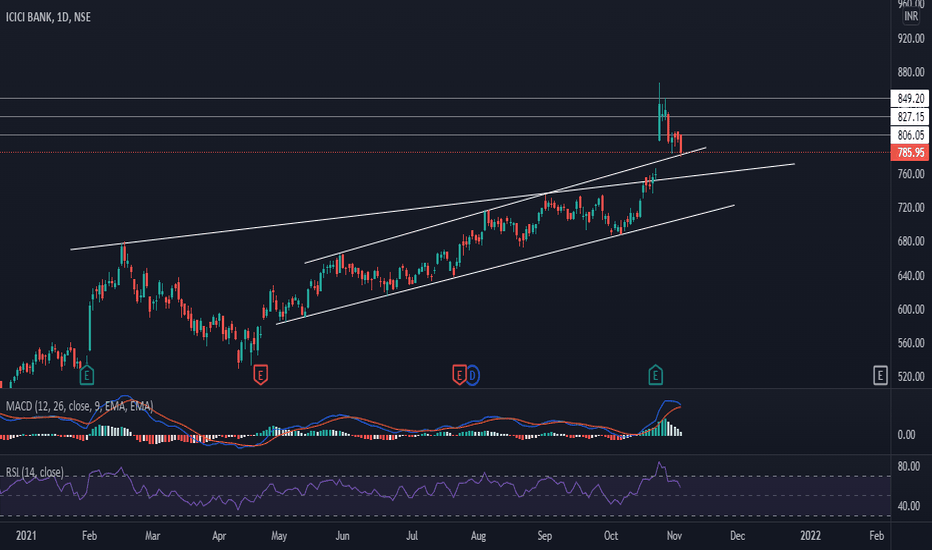Click the 80.00 RSI axis label
The width and height of the screenshot is (932, 550).
click(909, 466)
